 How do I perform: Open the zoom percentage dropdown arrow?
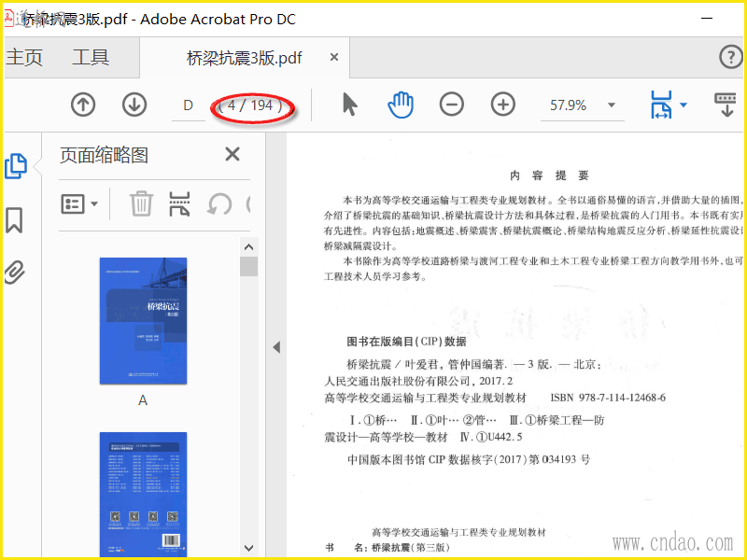tap(612, 105)
